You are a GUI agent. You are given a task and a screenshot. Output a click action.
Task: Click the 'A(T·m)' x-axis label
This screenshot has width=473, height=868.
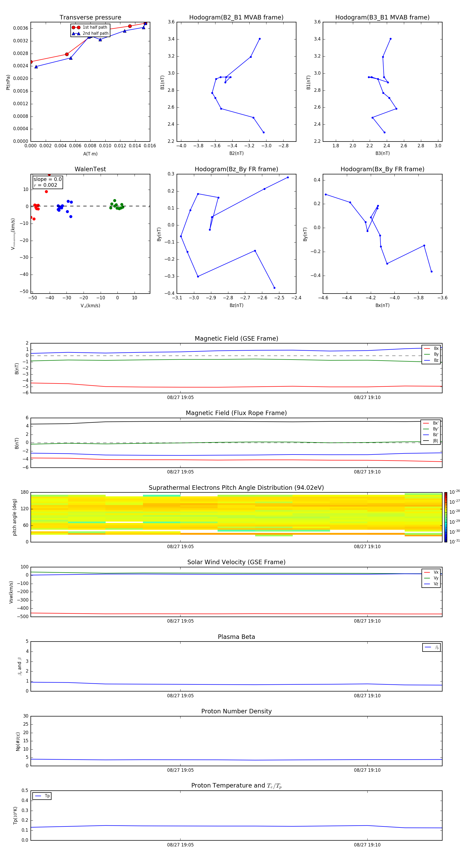point(90,154)
